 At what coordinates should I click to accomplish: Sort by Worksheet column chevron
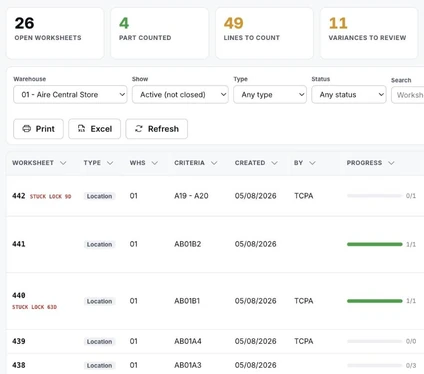(63, 163)
